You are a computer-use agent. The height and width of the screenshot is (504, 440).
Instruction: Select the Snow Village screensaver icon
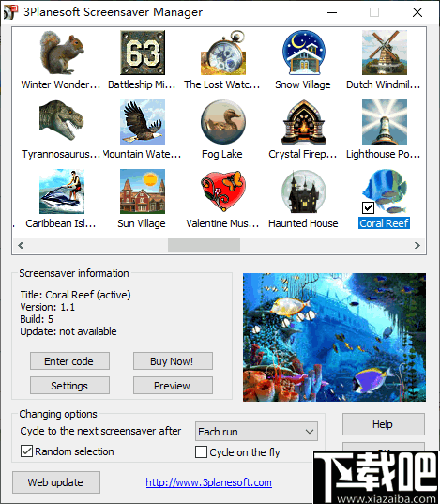pyautogui.click(x=304, y=53)
